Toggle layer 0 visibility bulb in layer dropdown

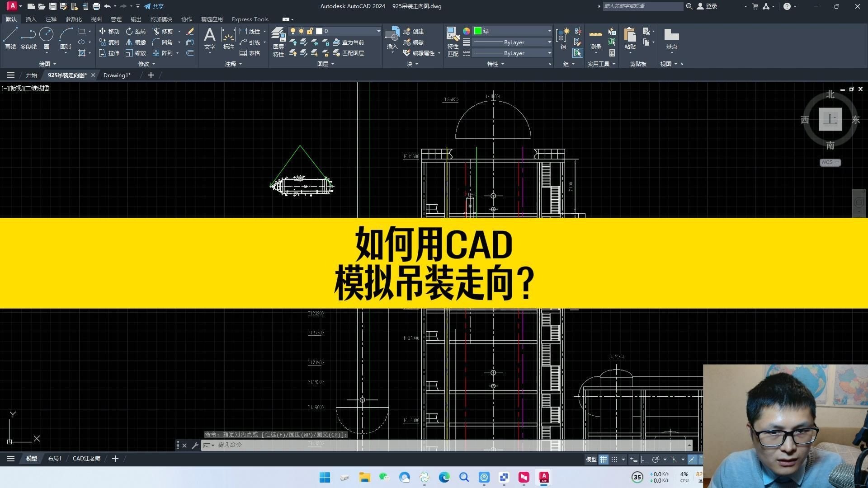(x=292, y=31)
